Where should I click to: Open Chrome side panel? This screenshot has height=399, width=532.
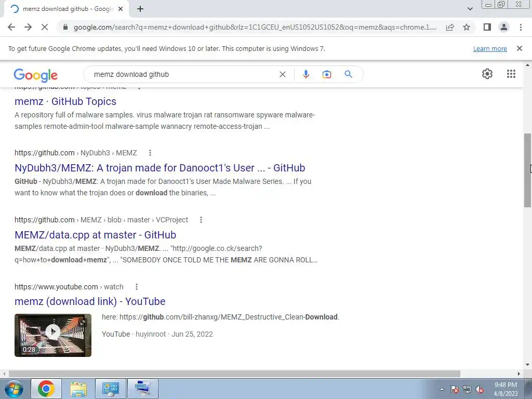(487, 27)
